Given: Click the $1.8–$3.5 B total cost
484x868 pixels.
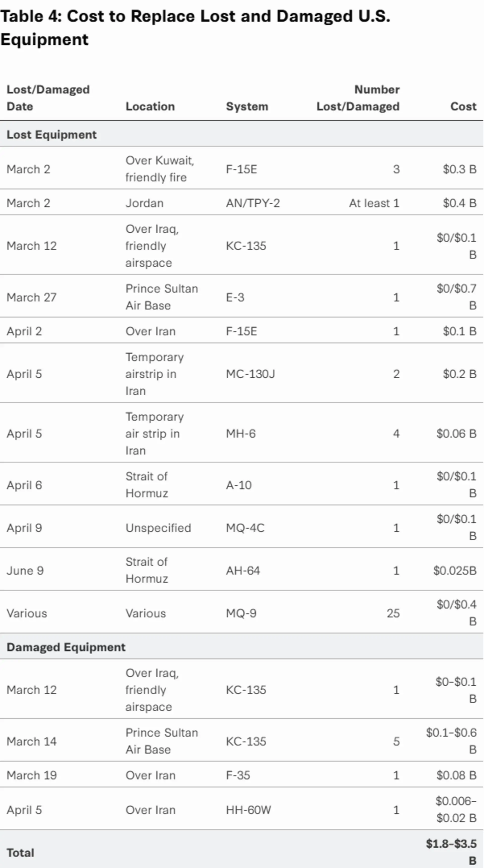Looking at the screenshot, I should (451, 852).
